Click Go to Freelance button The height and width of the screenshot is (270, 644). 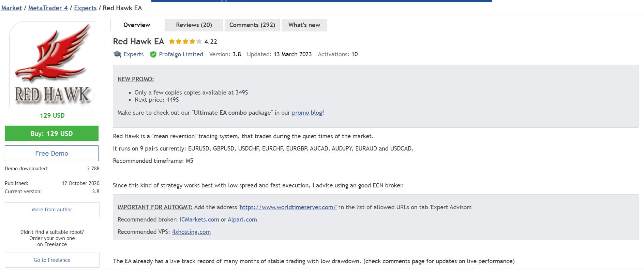point(52,260)
